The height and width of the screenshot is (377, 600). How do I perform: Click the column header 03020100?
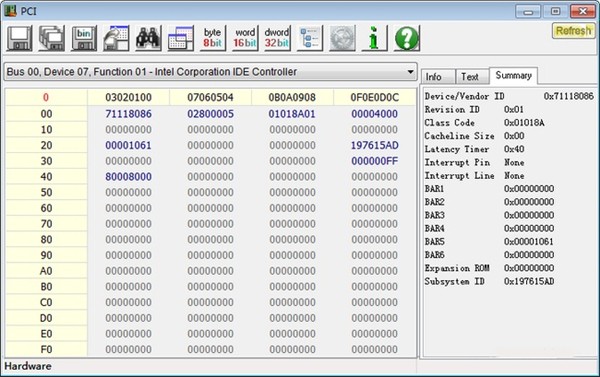[128, 97]
